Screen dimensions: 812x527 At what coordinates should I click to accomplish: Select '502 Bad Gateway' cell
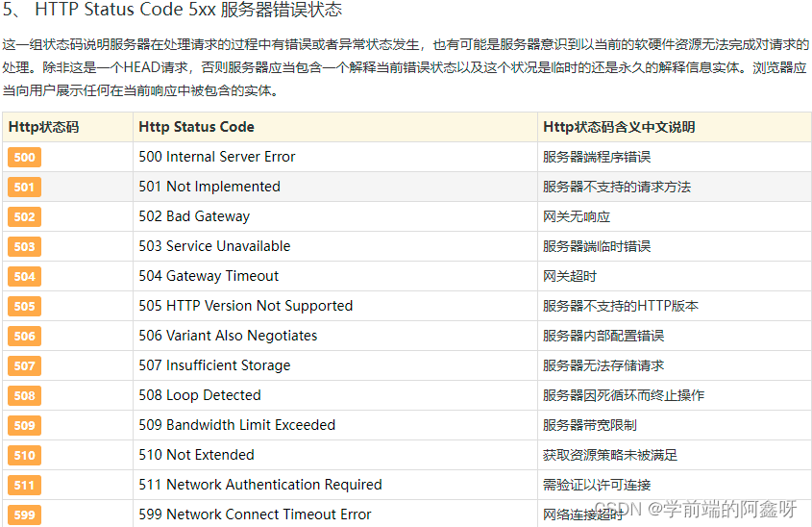point(335,216)
